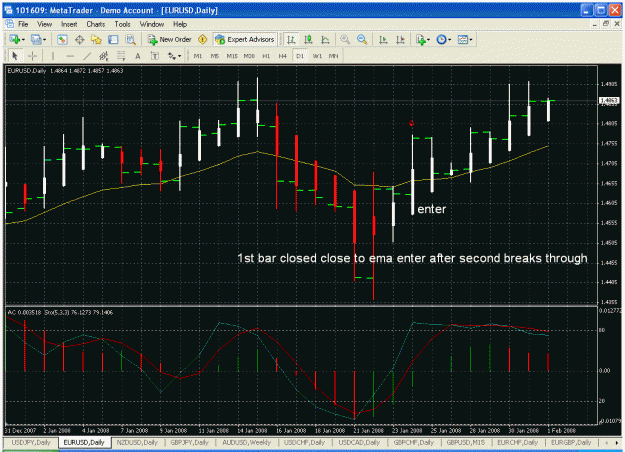Expand the New Chart dropdown arrow
The image size is (625, 452).
click(23, 39)
